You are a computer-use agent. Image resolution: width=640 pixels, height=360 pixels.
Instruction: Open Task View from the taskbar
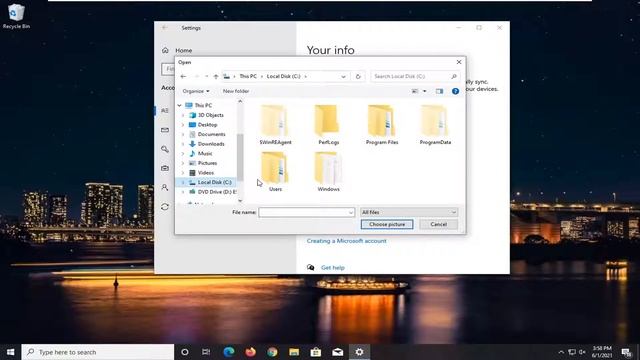coord(207,352)
